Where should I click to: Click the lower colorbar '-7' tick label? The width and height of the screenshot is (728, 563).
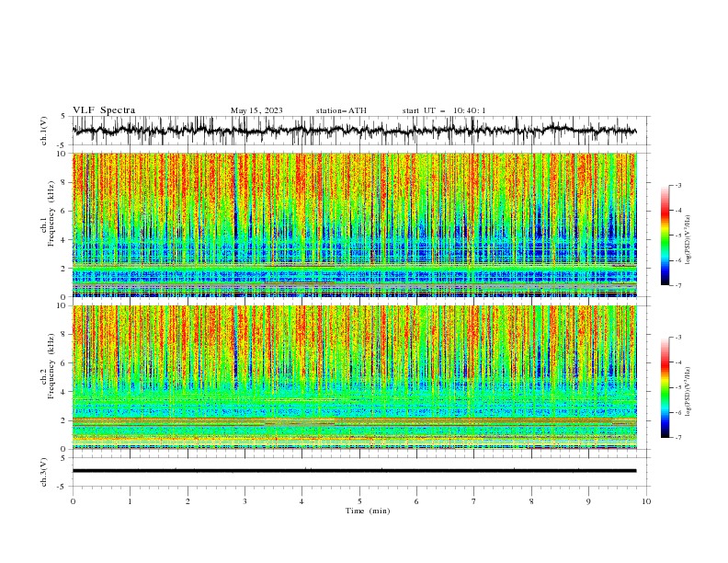pyautogui.click(x=678, y=438)
